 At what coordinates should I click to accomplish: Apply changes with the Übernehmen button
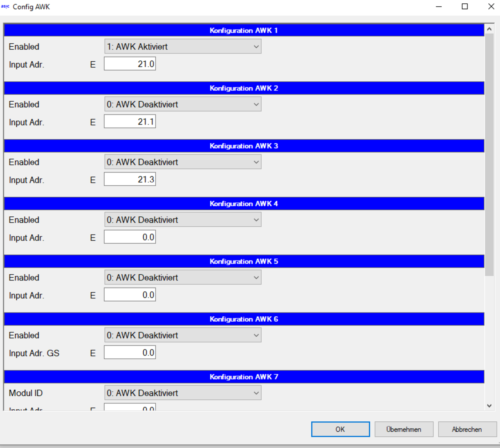403,429
